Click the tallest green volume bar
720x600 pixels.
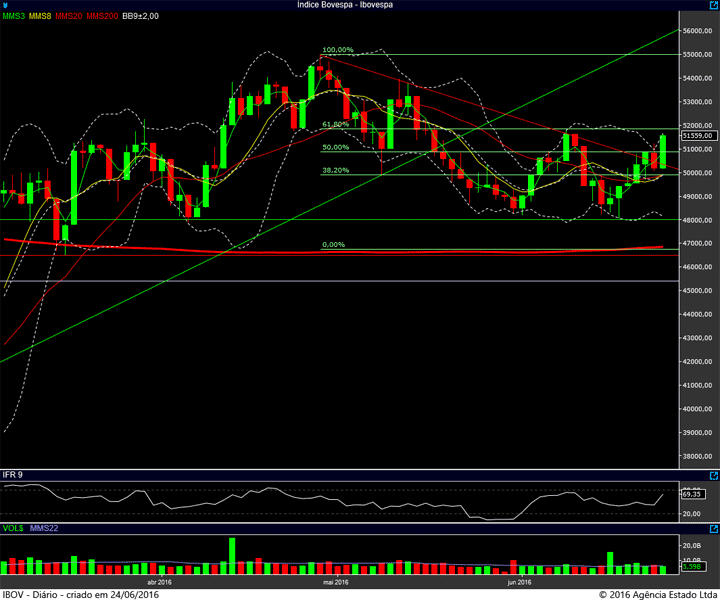[232, 556]
